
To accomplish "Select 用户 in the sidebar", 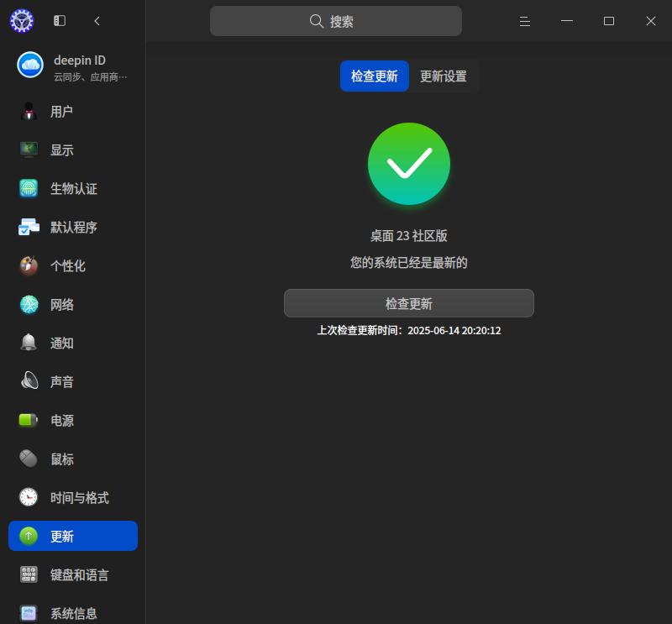I will [x=73, y=112].
